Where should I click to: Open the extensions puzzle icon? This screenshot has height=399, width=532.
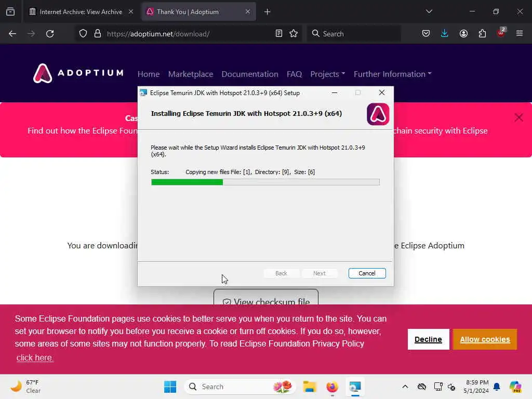point(482,34)
